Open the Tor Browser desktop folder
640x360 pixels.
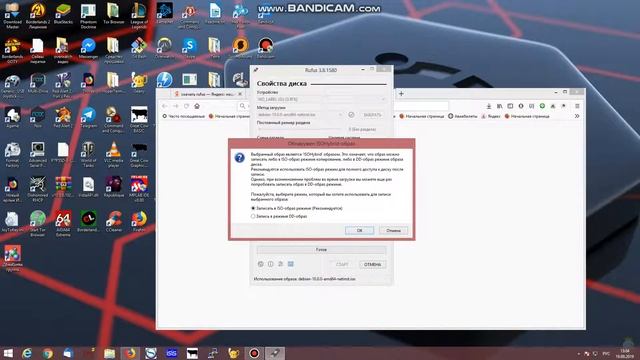tap(113, 14)
